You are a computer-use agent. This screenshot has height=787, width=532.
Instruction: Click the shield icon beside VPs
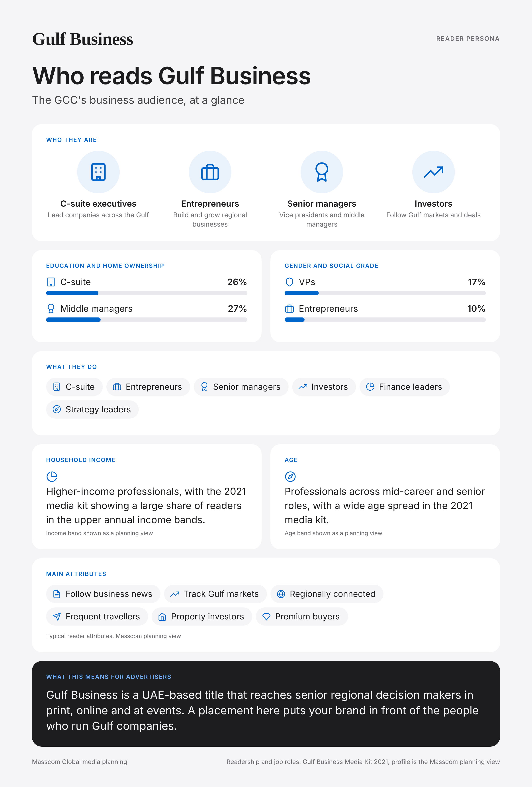click(x=289, y=282)
